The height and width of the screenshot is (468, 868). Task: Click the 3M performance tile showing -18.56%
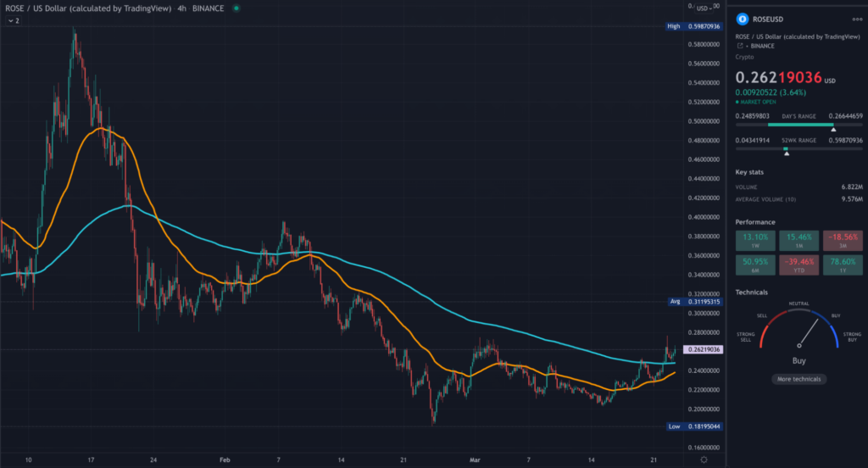841,240
